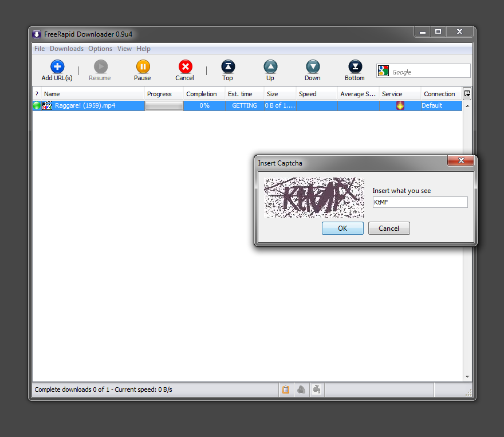504x437 pixels.
Task: Pause the download with the Pause icon
Action: click(x=143, y=66)
